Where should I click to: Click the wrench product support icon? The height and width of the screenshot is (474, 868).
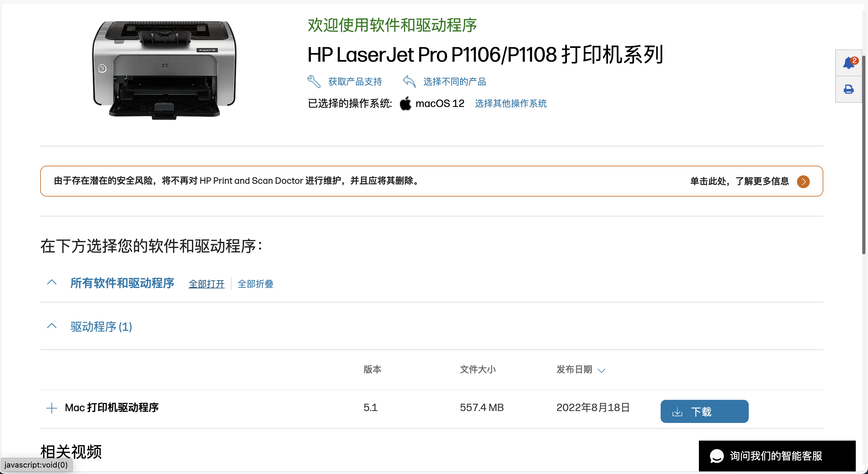[314, 82]
